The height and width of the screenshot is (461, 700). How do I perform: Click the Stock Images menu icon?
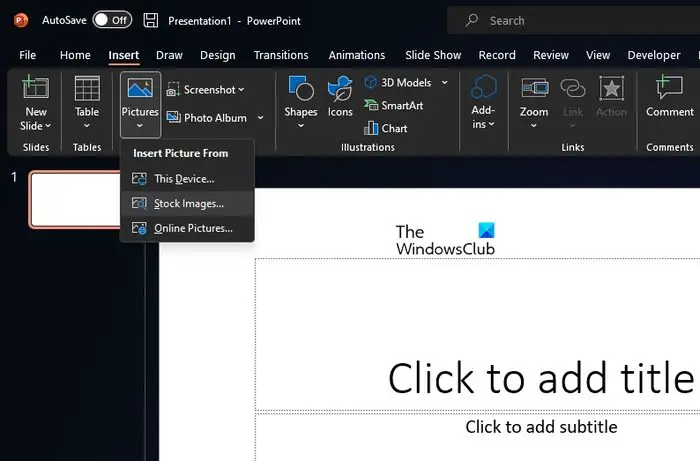(139, 204)
